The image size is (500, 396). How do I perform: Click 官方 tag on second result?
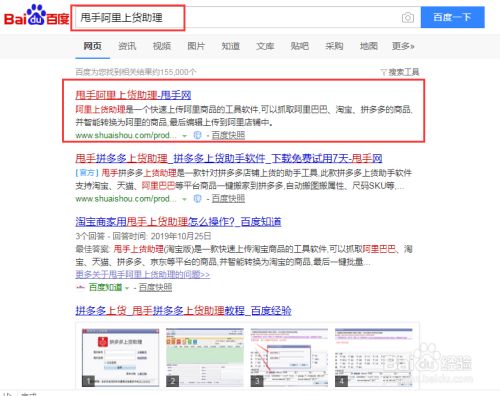(x=87, y=173)
